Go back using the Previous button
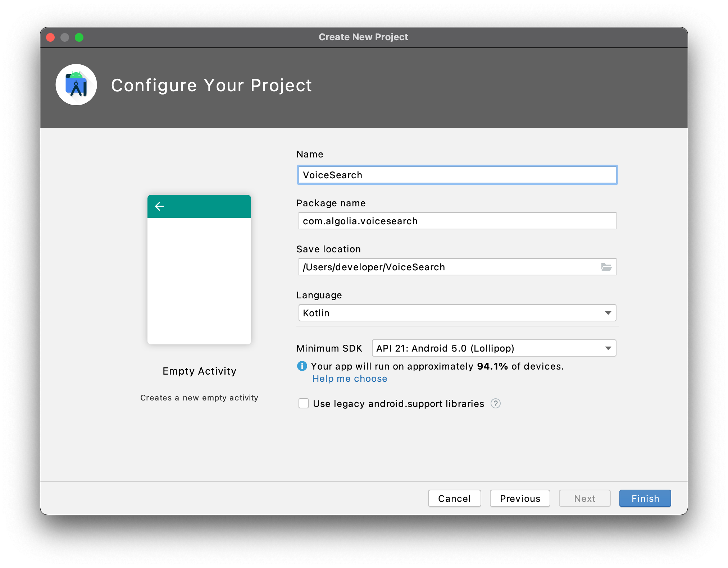 (x=520, y=498)
